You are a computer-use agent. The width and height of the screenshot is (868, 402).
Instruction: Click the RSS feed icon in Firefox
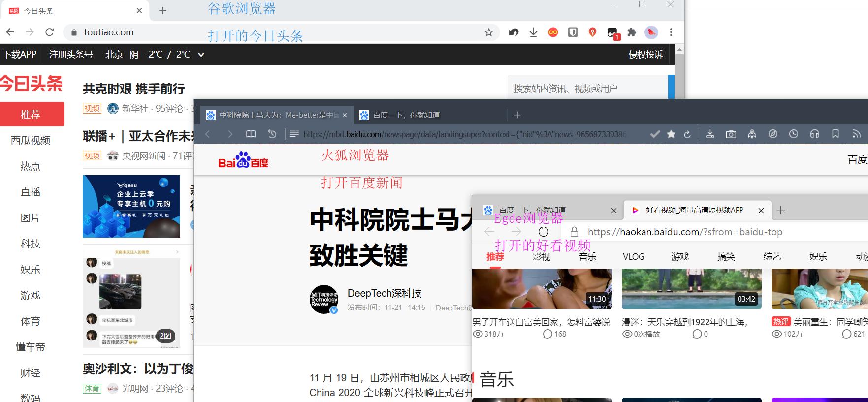point(857,134)
